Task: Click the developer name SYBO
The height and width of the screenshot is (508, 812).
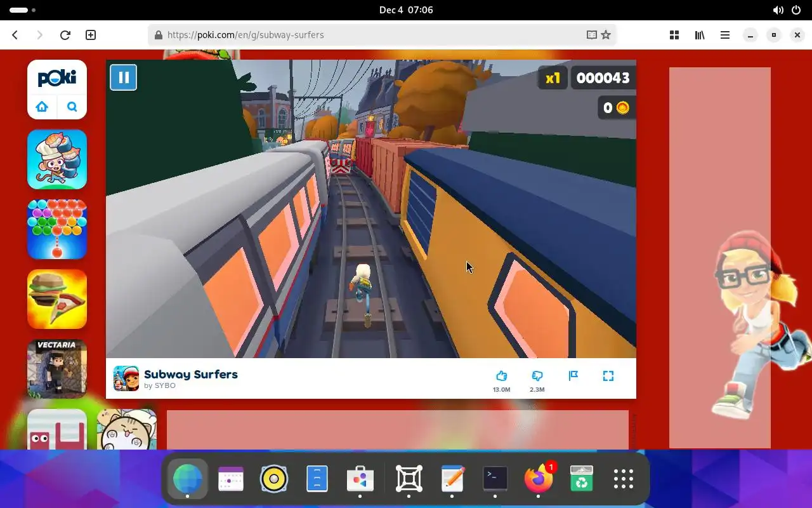Action: point(165,385)
